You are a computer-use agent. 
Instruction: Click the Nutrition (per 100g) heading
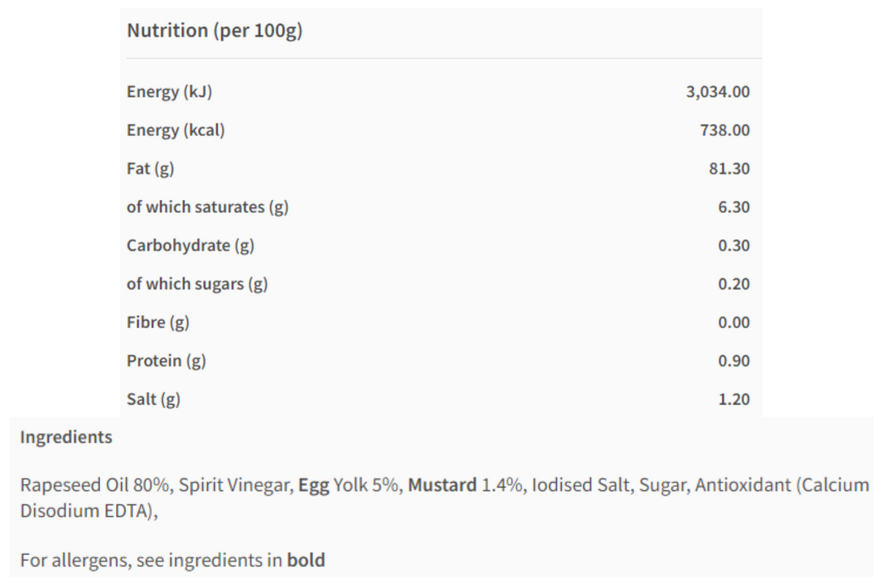click(215, 32)
